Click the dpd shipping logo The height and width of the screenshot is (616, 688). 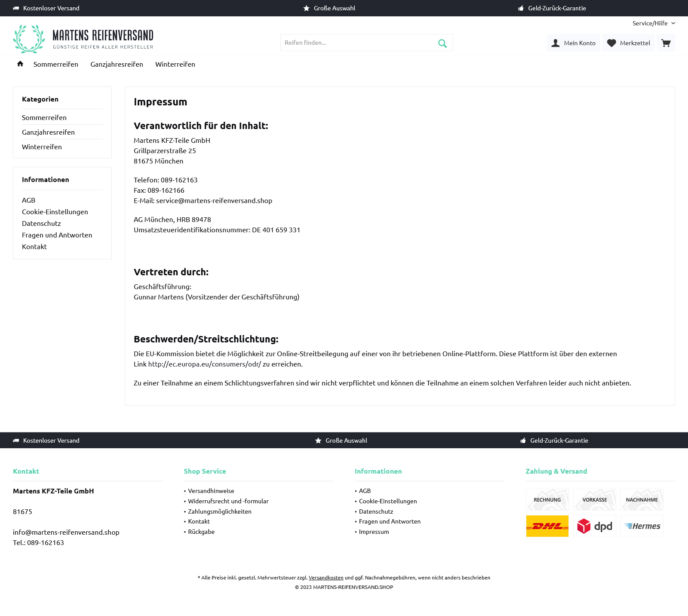(x=595, y=526)
